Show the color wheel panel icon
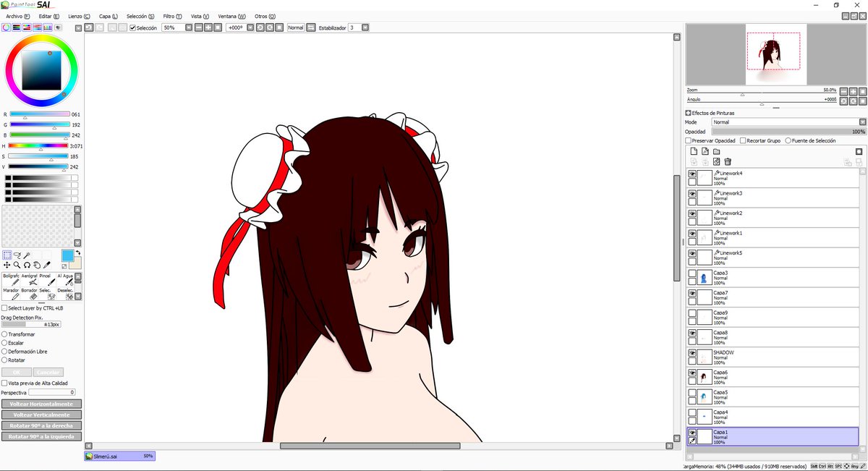This screenshot has height=471, width=868. click(6, 27)
